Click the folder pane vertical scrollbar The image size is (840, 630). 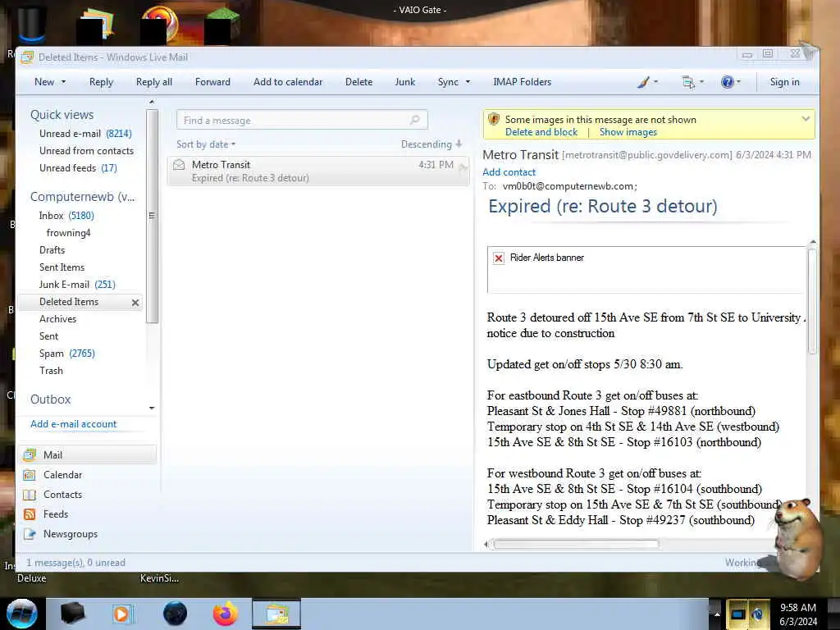(x=152, y=217)
